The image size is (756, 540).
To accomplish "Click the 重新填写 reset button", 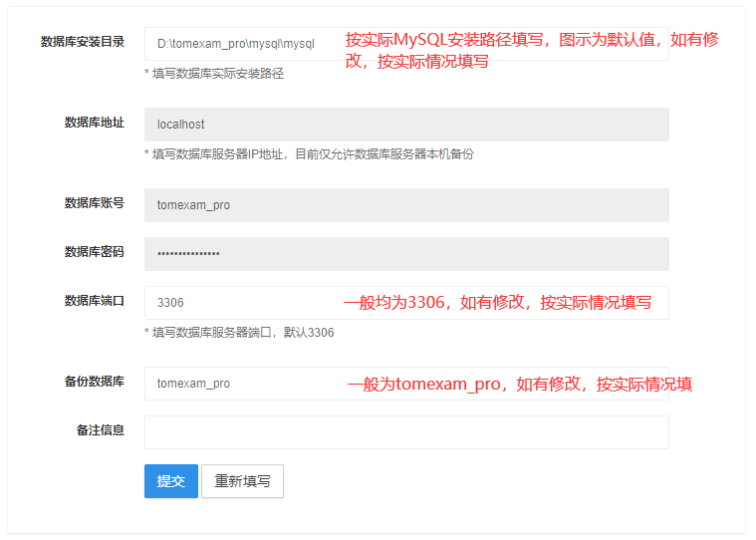I will point(242,481).
